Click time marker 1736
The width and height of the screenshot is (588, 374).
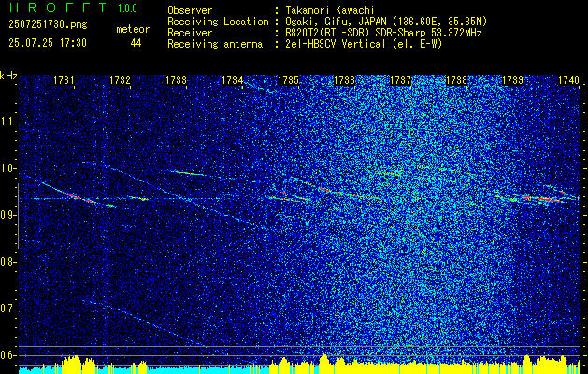[x=344, y=80]
